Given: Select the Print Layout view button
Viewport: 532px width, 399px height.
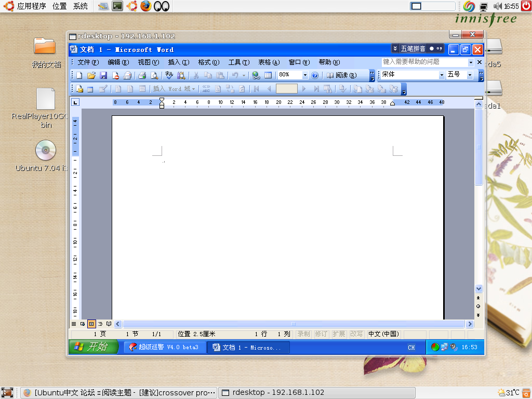Looking at the screenshot, I should (x=91, y=324).
